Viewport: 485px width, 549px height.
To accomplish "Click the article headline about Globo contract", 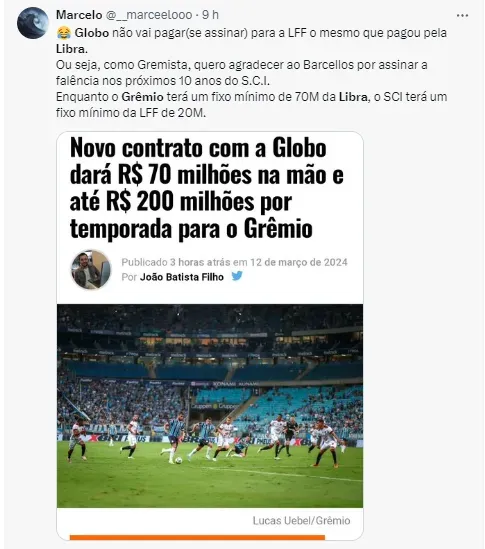I will click(207, 188).
